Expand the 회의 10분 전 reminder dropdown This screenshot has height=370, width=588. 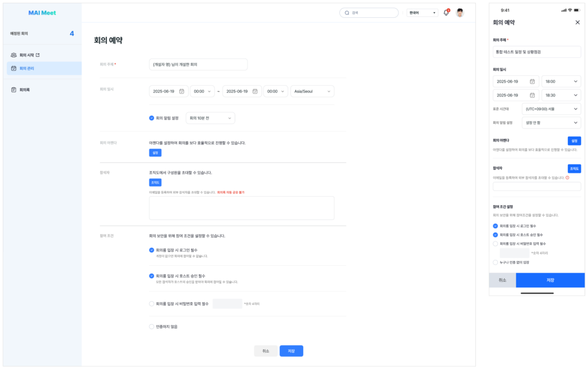pos(210,118)
